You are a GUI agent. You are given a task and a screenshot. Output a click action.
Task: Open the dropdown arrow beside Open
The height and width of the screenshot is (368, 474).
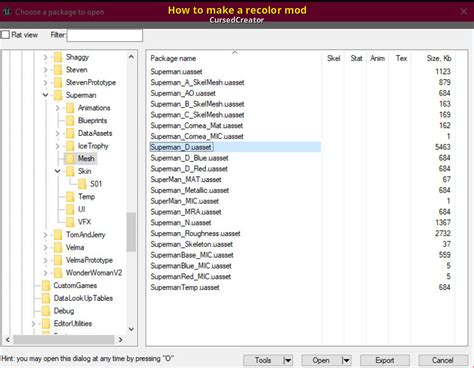(346, 360)
